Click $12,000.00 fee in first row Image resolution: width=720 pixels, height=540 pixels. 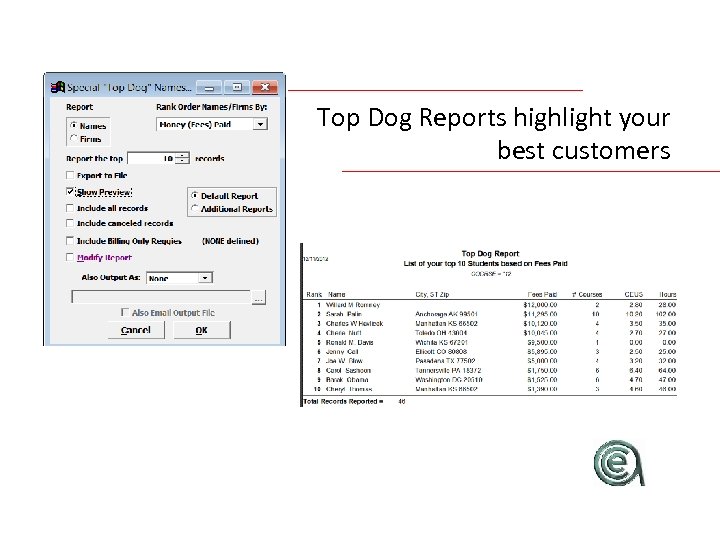(x=540, y=305)
